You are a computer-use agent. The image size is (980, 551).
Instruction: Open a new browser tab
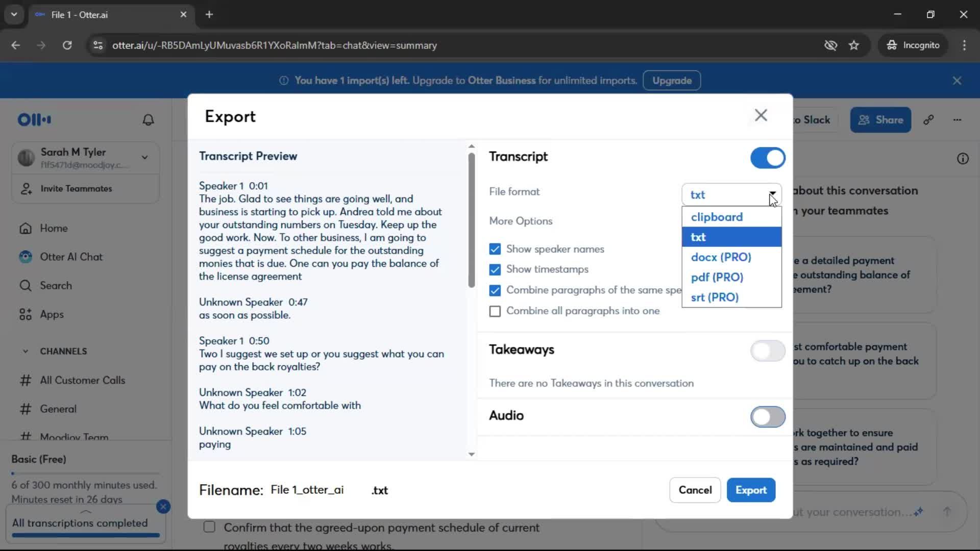point(209,14)
